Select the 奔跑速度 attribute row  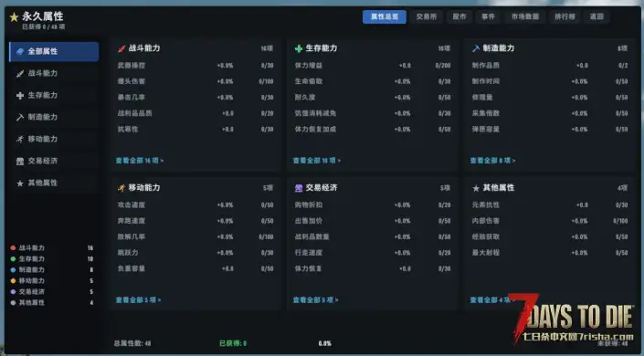pos(195,221)
